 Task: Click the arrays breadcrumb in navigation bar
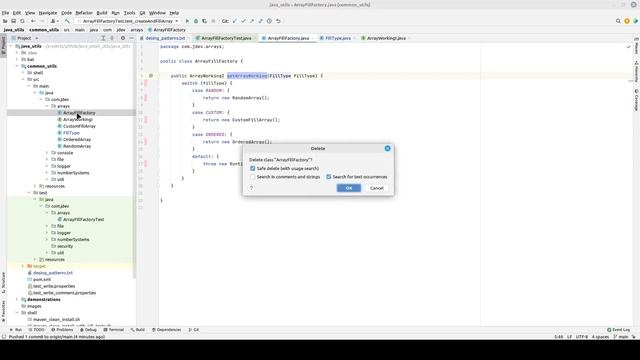point(137,30)
